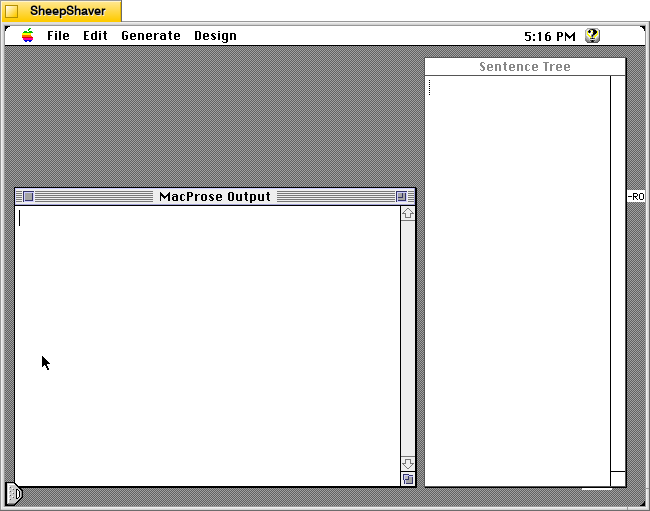This screenshot has width=650, height=511.
Task: Open the Generate menu
Action: (151, 36)
